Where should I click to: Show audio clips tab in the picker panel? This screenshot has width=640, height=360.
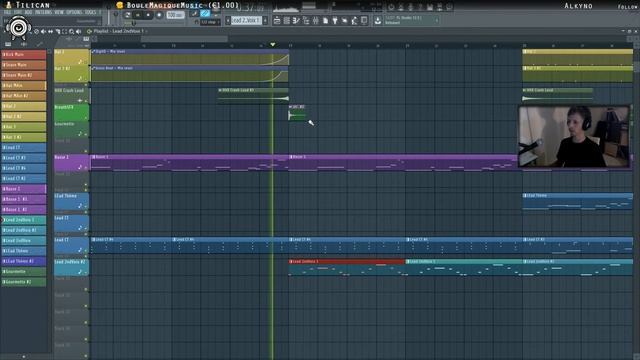(24, 44)
